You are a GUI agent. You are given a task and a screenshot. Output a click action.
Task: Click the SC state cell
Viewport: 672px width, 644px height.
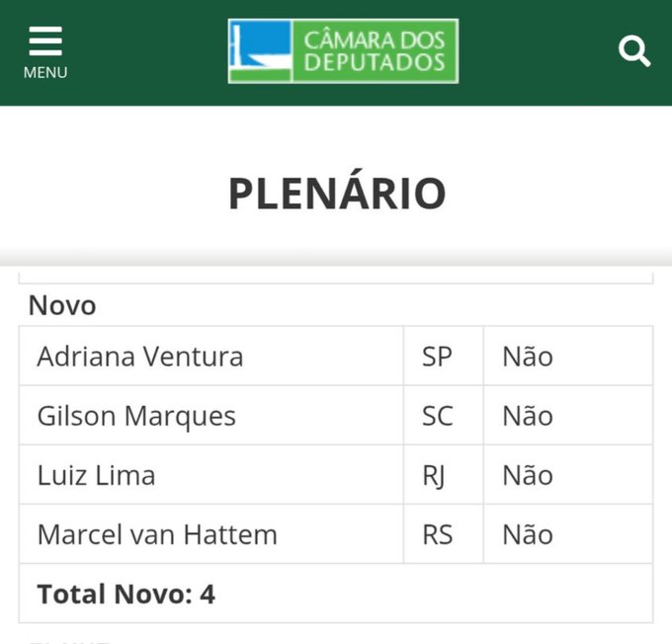tap(437, 416)
